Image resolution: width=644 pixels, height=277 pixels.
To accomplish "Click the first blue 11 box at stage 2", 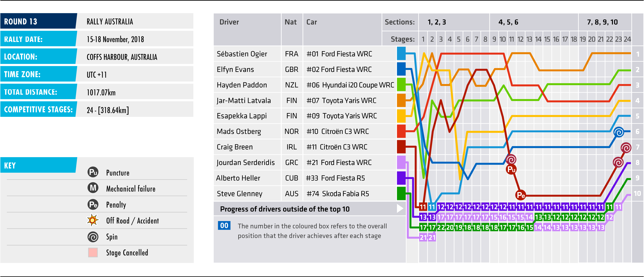I will click(x=432, y=207).
